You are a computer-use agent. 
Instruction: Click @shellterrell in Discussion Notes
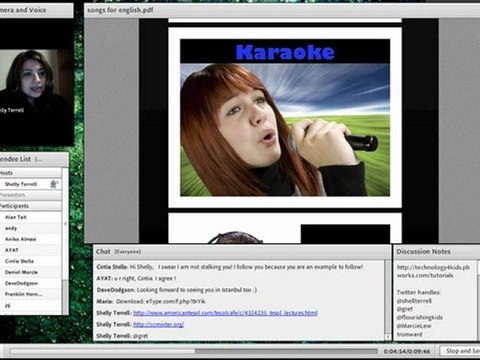tap(414, 301)
